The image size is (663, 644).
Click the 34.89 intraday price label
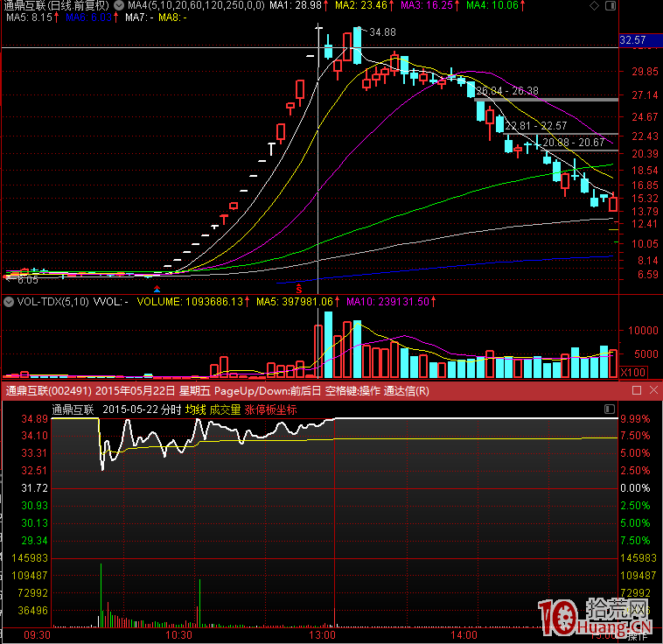click(35, 419)
